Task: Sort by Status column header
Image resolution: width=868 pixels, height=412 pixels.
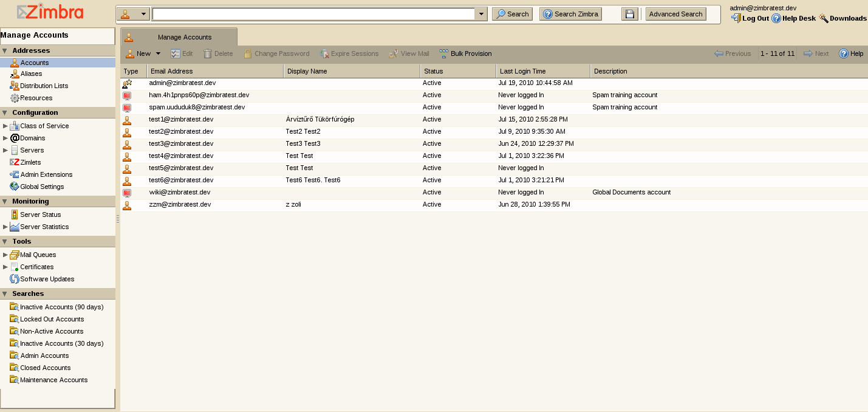Action: 458,71
